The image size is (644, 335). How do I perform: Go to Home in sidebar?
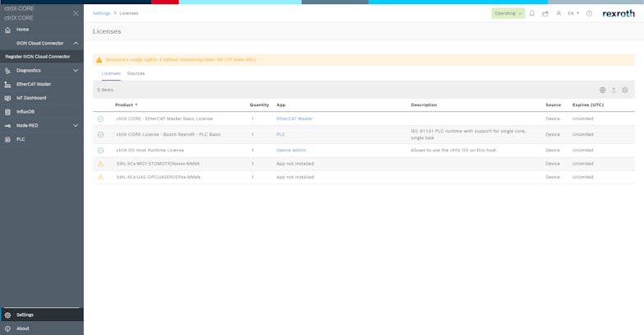22,30
